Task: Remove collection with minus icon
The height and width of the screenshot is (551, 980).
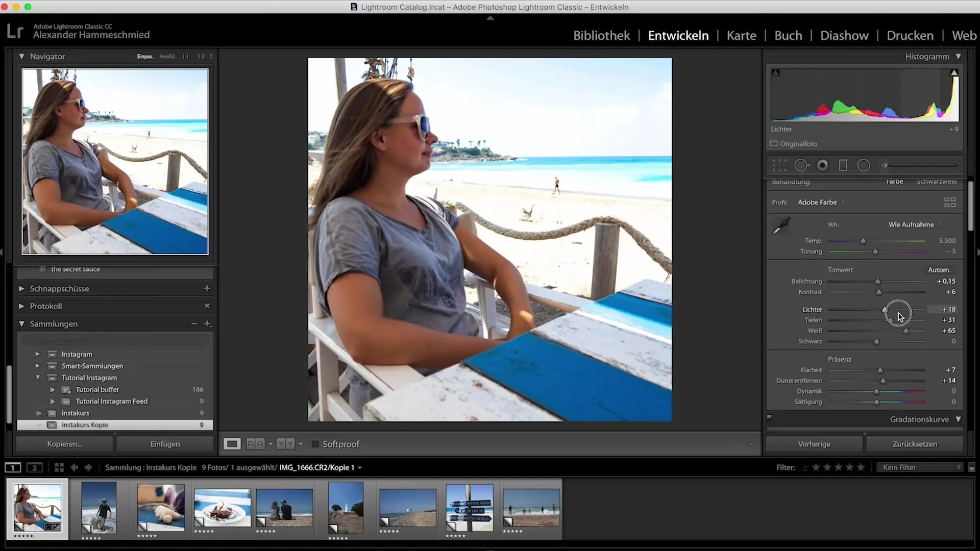Action: point(194,323)
